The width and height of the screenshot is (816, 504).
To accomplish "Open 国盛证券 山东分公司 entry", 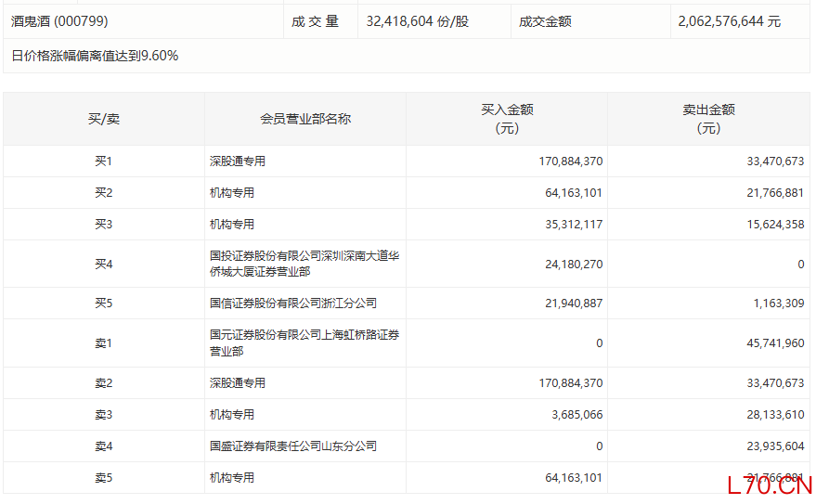I will (x=293, y=446).
